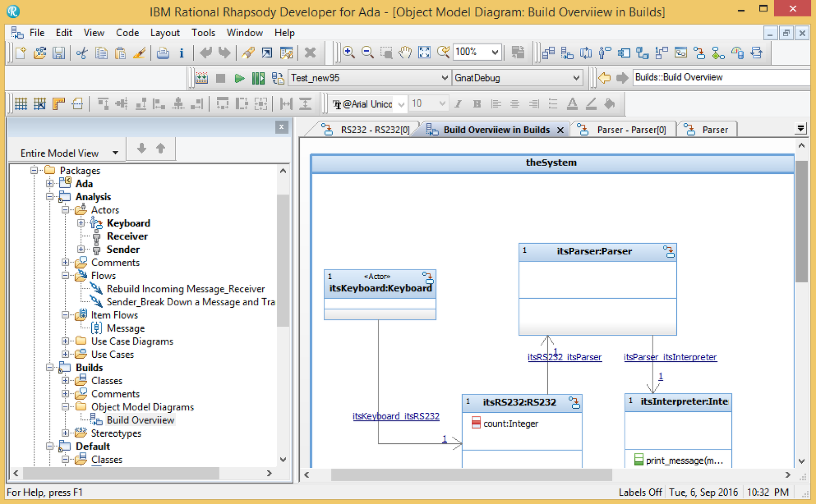
Task: Click the Builds::Build Overviiew location field
Action: [x=721, y=77]
